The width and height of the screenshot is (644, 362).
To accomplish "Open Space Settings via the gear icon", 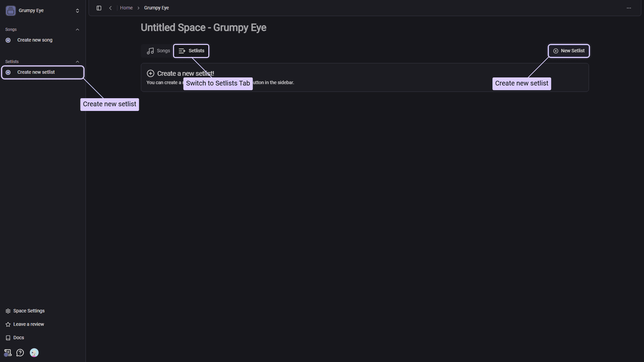I will coord(8,311).
